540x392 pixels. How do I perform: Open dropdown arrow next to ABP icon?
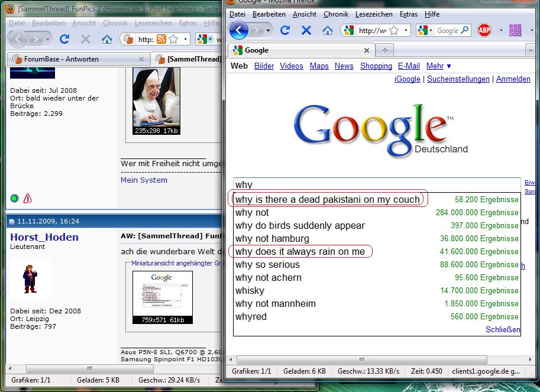[x=501, y=31]
